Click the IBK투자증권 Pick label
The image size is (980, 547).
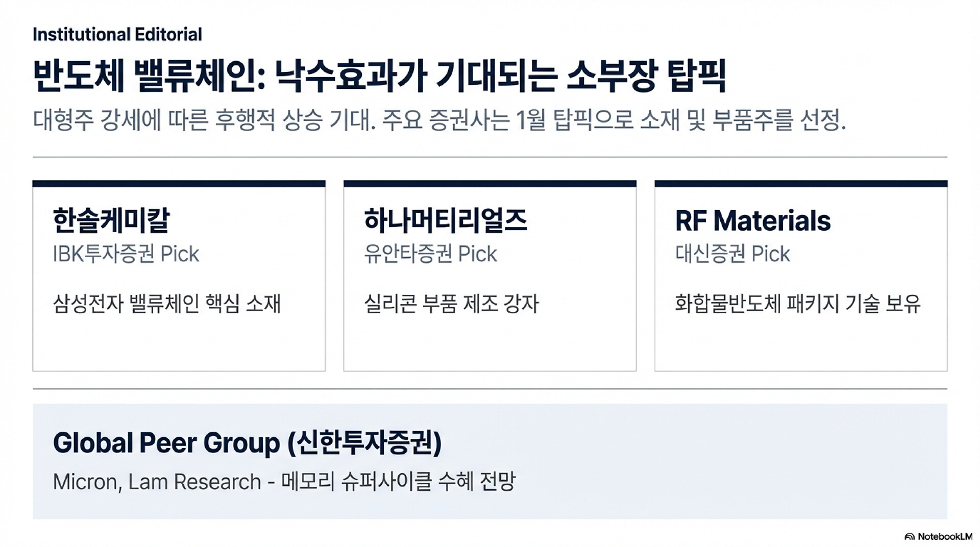coord(126,254)
